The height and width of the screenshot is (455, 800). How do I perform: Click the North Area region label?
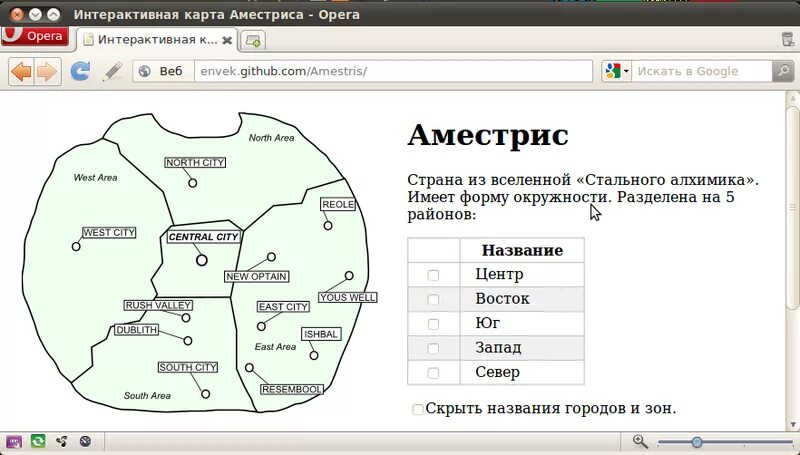point(271,138)
